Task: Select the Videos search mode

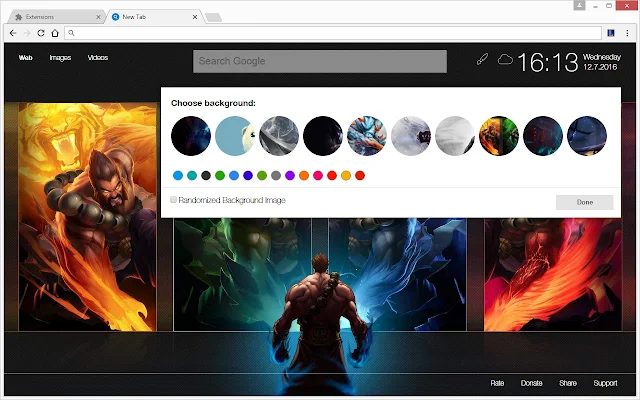Action: pyautogui.click(x=98, y=58)
